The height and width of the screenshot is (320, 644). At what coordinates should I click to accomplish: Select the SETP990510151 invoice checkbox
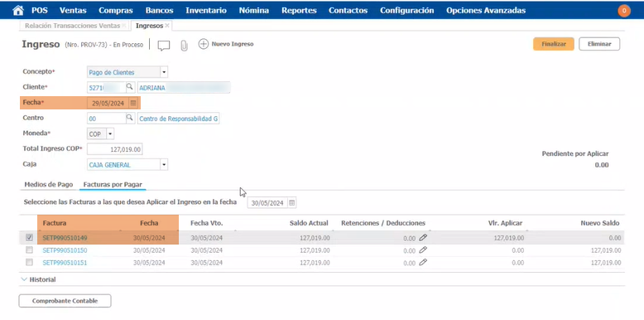[x=29, y=263]
